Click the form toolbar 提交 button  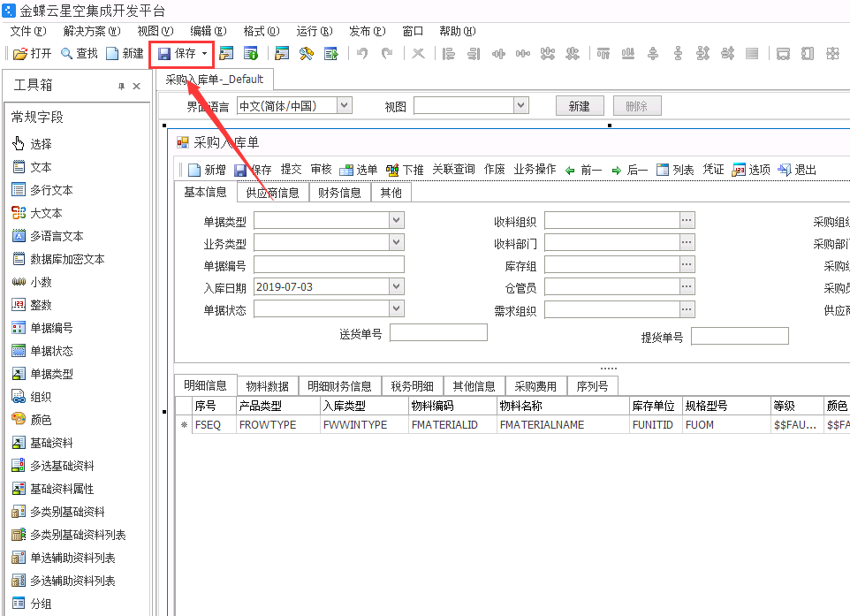[291, 170]
